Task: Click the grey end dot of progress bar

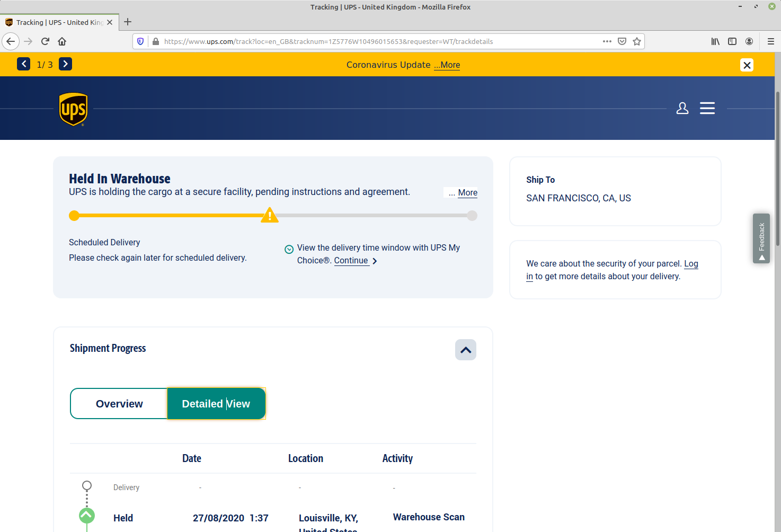Action: pyautogui.click(x=472, y=216)
